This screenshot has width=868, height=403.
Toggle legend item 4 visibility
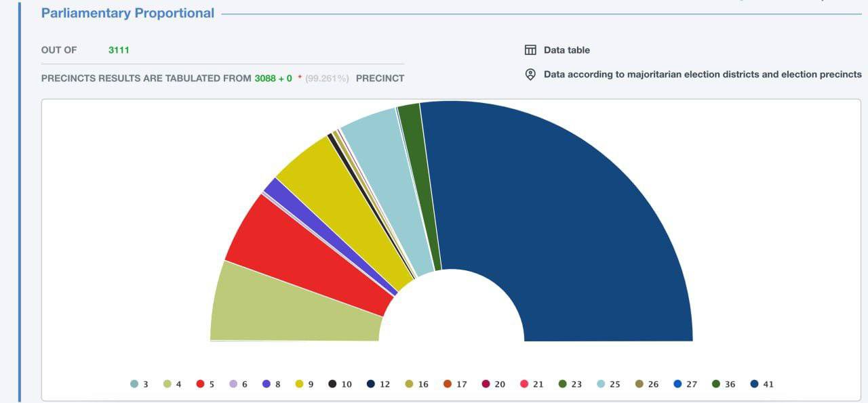(x=172, y=384)
